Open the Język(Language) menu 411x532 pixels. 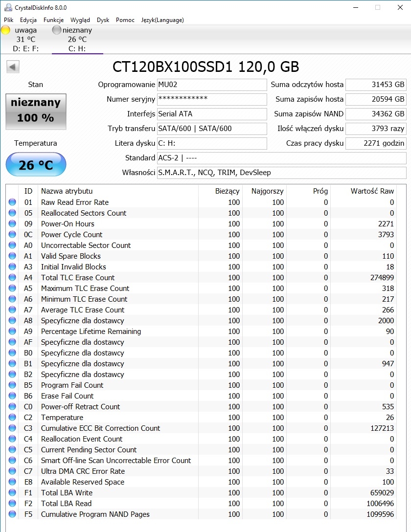162,20
